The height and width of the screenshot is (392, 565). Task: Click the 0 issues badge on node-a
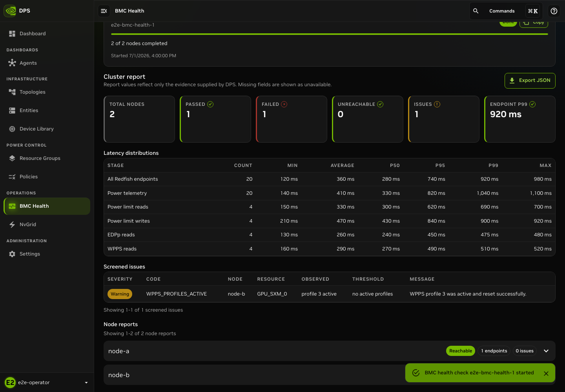[x=525, y=351]
